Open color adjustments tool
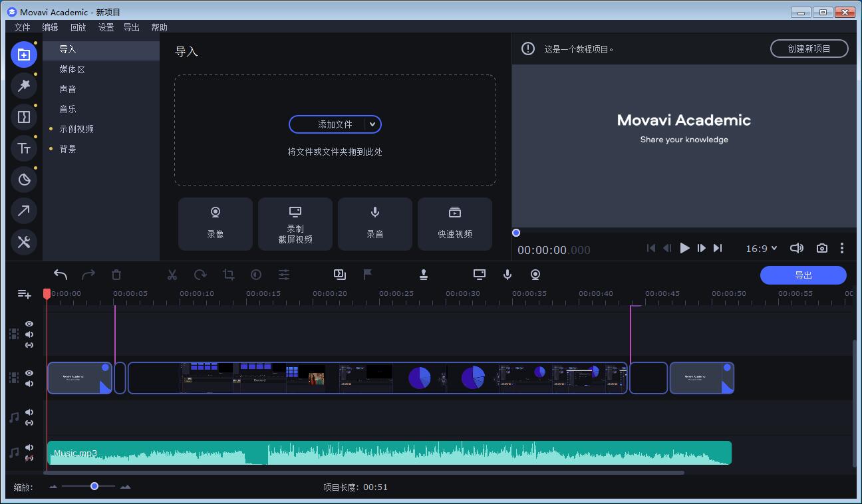 pyautogui.click(x=256, y=275)
